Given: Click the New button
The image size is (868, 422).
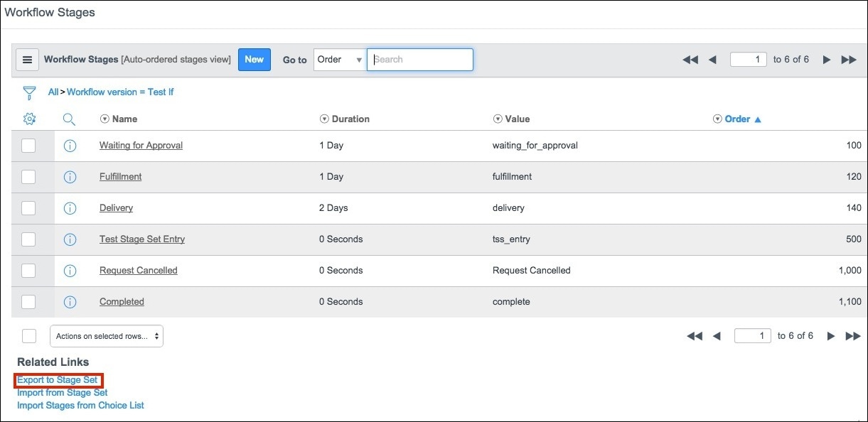Looking at the screenshot, I should click(x=254, y=60).
